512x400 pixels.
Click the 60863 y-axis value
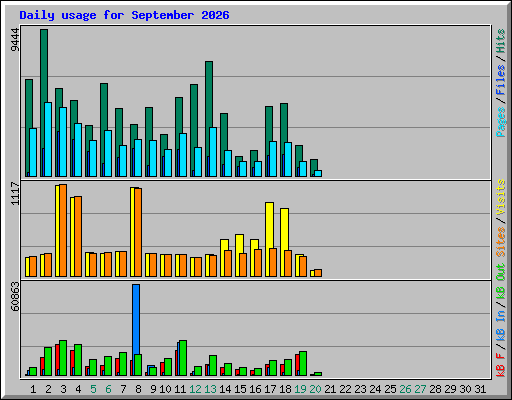(15, 296)
